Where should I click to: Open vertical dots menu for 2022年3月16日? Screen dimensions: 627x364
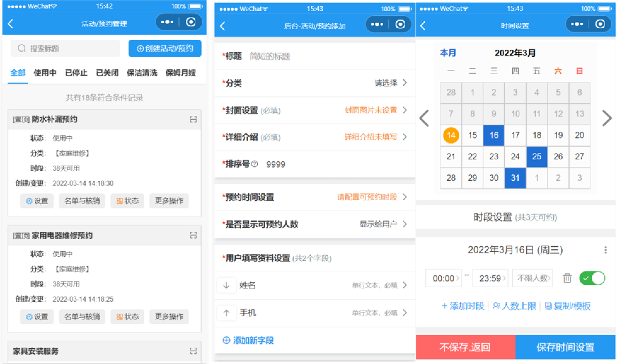(x=605, y=250)
